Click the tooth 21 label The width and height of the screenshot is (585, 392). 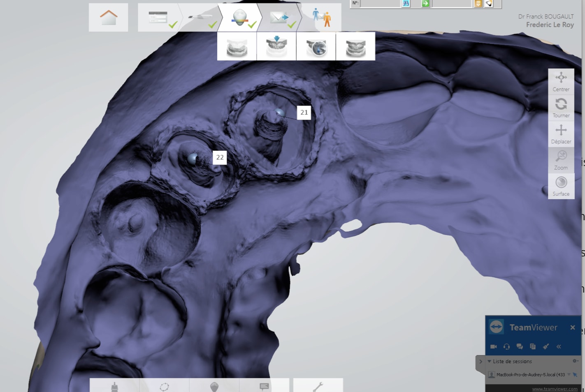[304, 112]
